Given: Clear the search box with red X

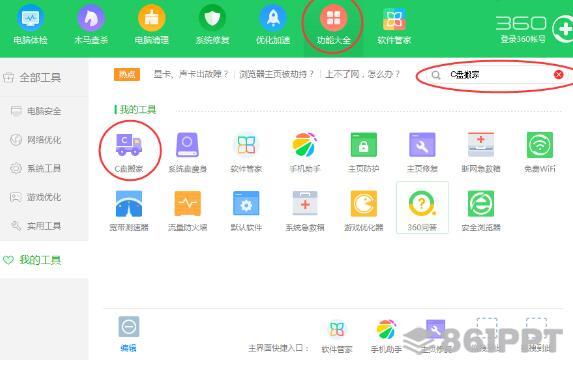Looking at the screenshot, I should (558, 75).
